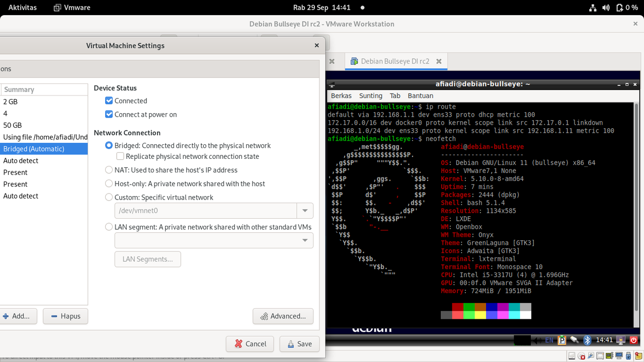Click the black CPU monitor applet in guest panel
The image size is (644, 362).
click(x=522, y=340)
